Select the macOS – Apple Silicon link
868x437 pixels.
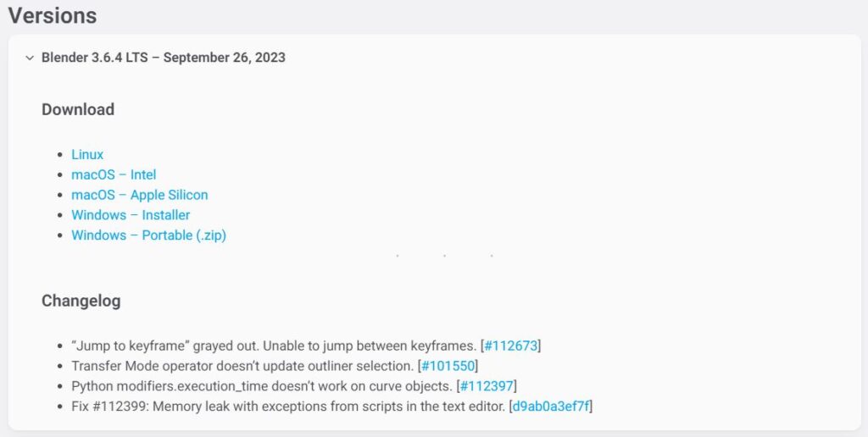point(139,195)
